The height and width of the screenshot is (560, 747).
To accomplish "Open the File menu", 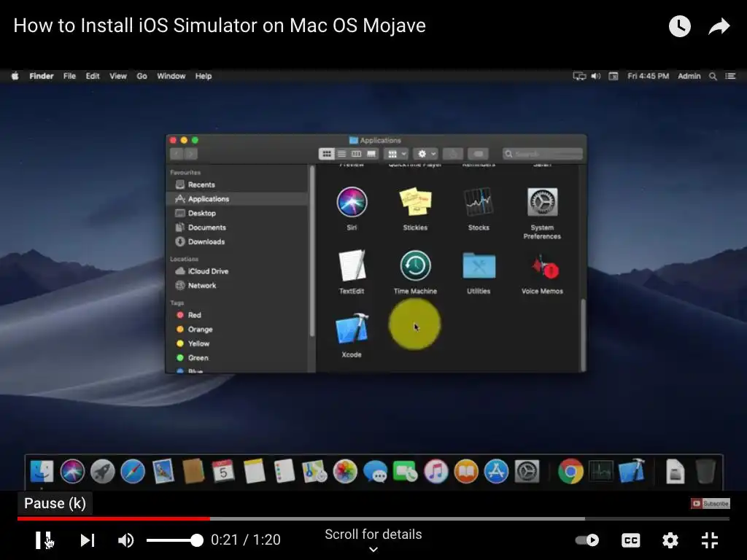I will [x=69, y=76].
